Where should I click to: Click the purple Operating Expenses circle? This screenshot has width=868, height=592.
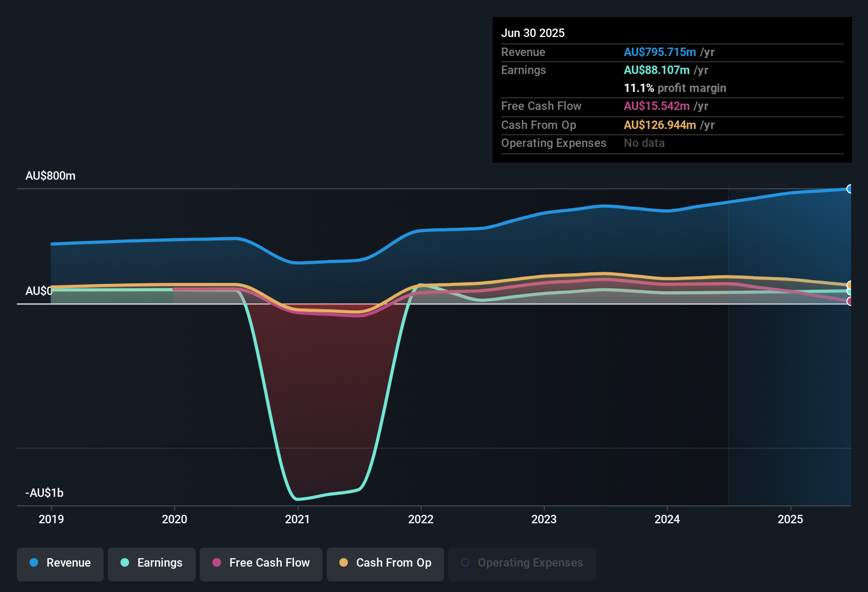[x=465, y=562]
